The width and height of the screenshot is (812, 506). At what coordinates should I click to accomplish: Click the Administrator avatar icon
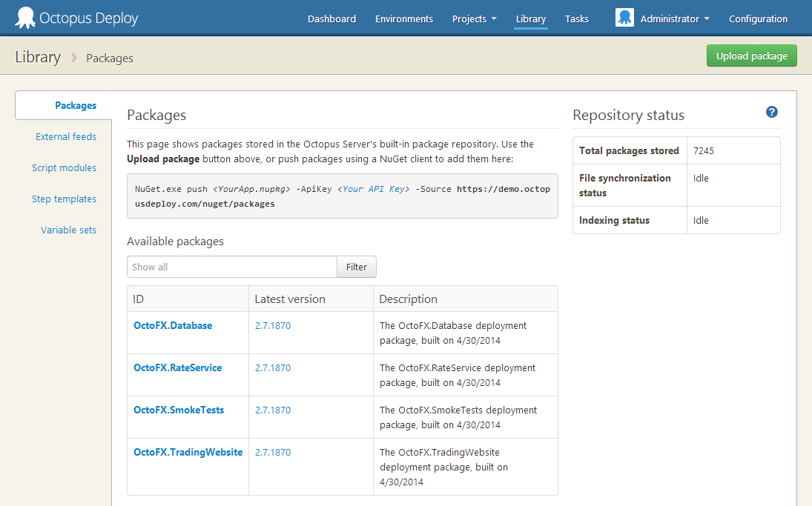pyautogui.click(x=624, y=16)
